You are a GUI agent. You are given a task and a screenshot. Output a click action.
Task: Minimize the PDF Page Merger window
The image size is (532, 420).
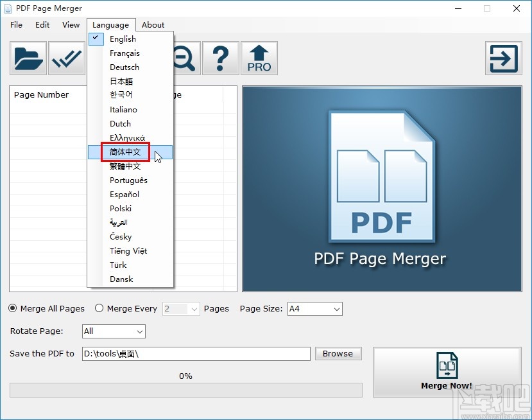[458, 8]
